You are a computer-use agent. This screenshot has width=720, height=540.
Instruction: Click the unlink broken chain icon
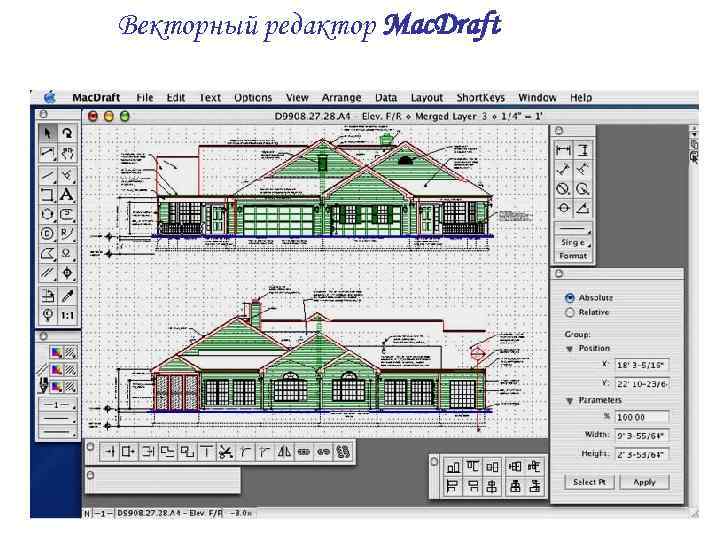tap(323, 452)
